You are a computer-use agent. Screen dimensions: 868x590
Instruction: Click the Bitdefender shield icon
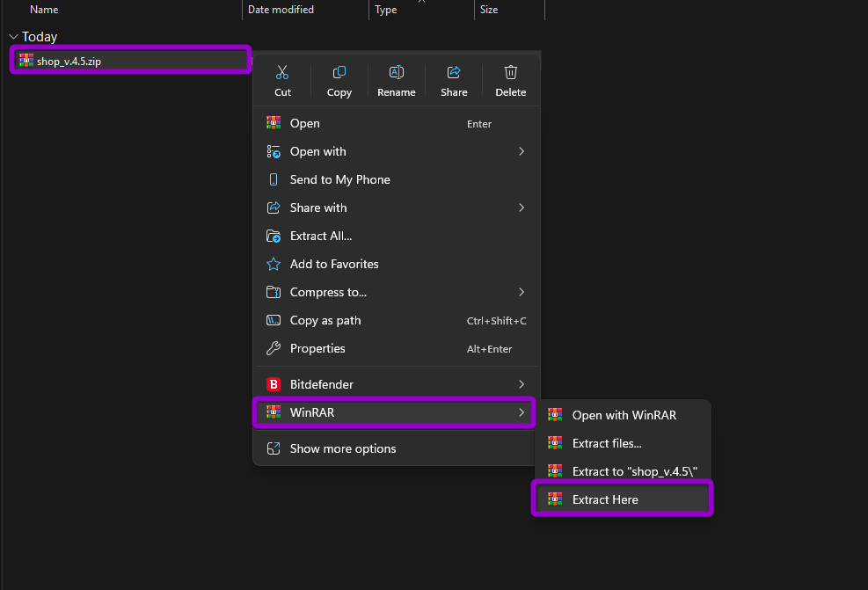pos(273,384)
